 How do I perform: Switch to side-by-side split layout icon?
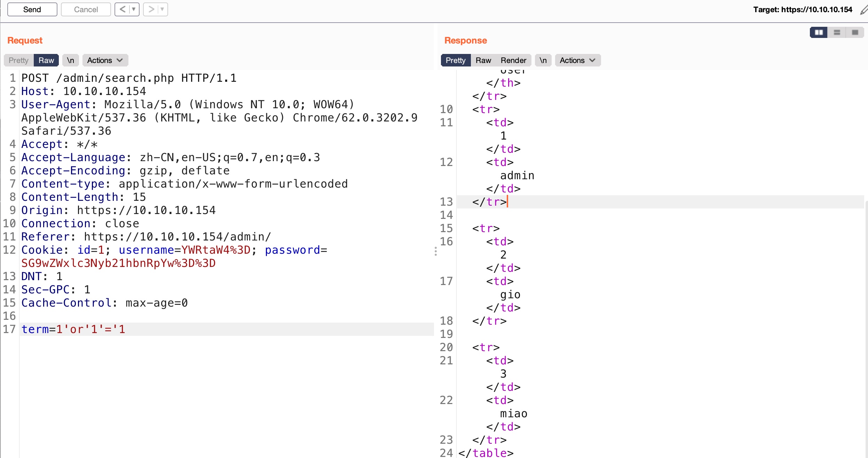(819, 32)
